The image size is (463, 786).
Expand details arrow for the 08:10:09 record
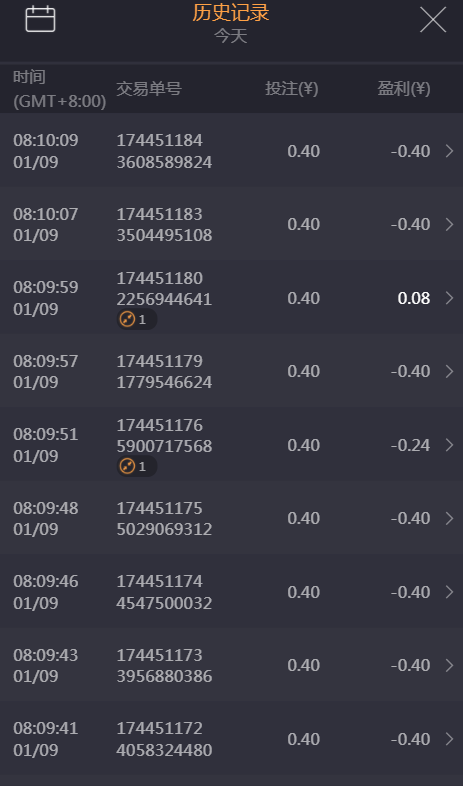click(x=449, y=151)
